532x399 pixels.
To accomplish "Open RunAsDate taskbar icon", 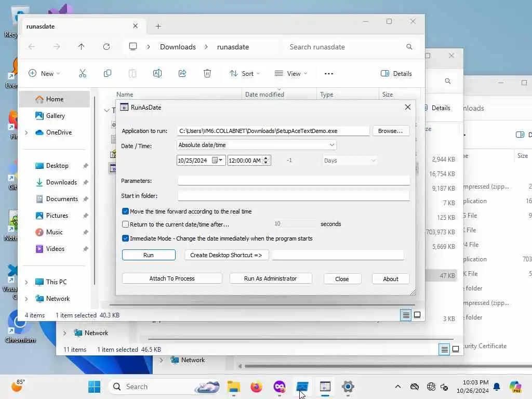I will [x=325, y=387].
